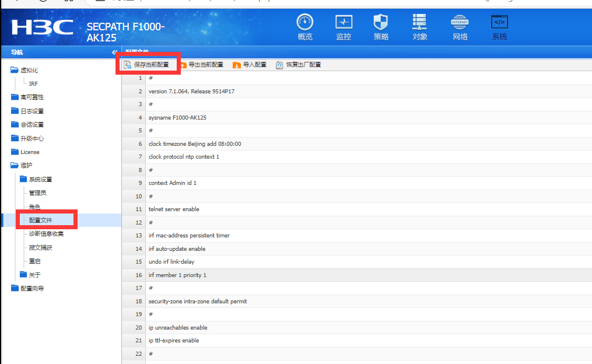Open the 网络 network globe icon

(x=460, y=22)
